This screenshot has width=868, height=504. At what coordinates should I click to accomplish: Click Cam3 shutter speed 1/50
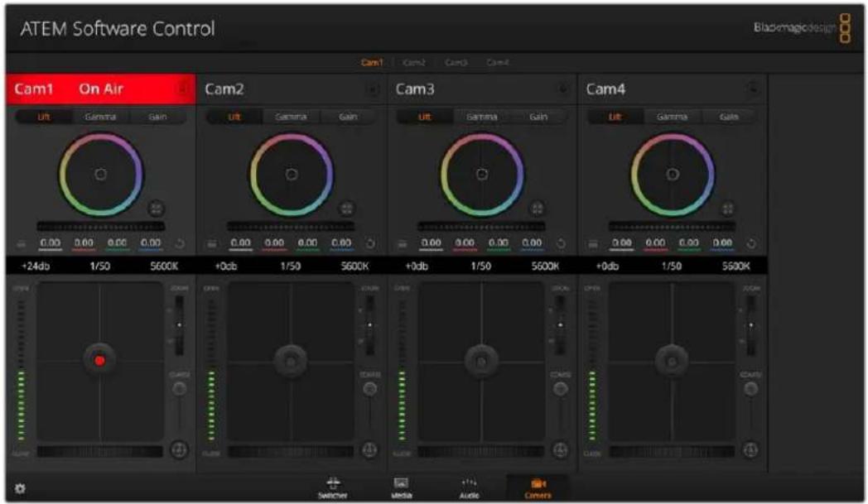pos(481,266)
